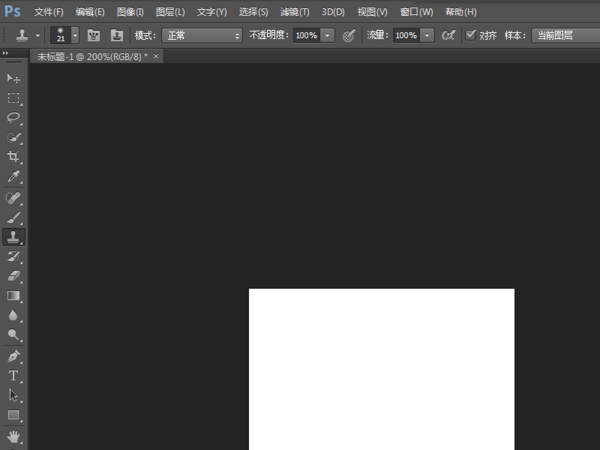The width and height of the screenshot is (600, 450).
Task: Select the Pen tool
Action: click(13, 356)
